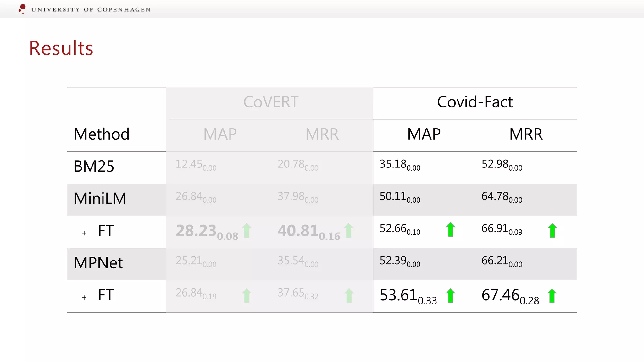The image size is (644, 362).
Task: Click the 'Covid-Fact' column group header
Action: pos(475,102)
